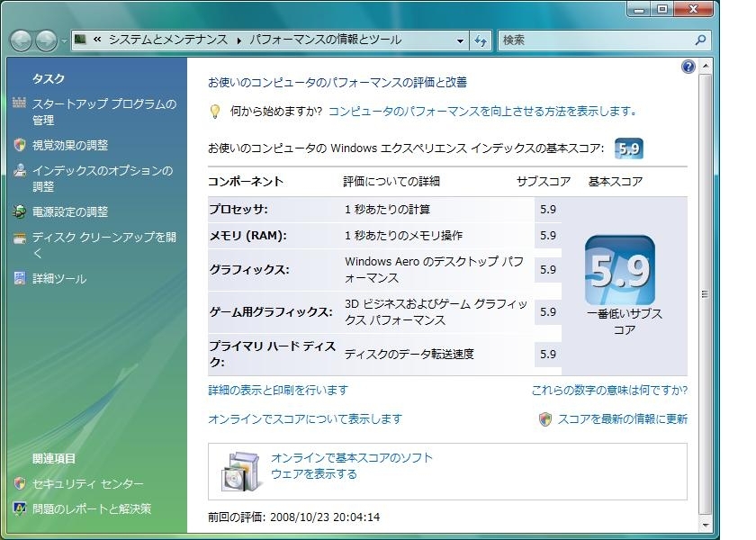Viewport: 756px width, 540px height.
Task: Open これらの数字の意味は何ですか? link
Action: [x=609, y=390]
